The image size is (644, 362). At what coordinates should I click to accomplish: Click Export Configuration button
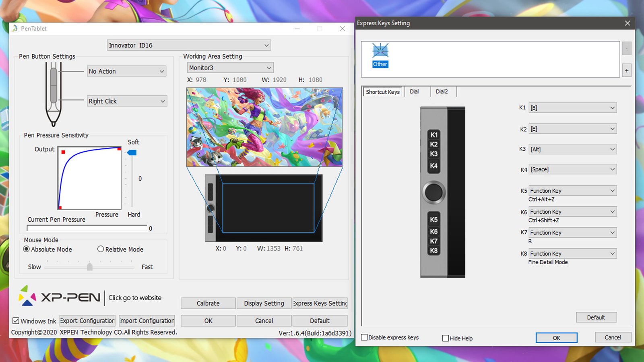pyautogui.click(x=87, y=321)
